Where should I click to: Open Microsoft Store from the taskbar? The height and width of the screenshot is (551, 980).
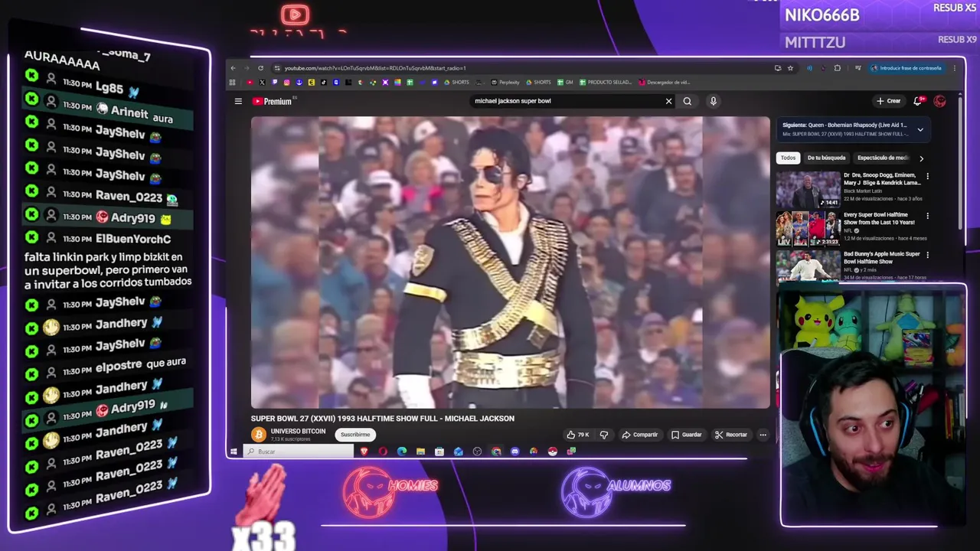(x=439, y=452)
